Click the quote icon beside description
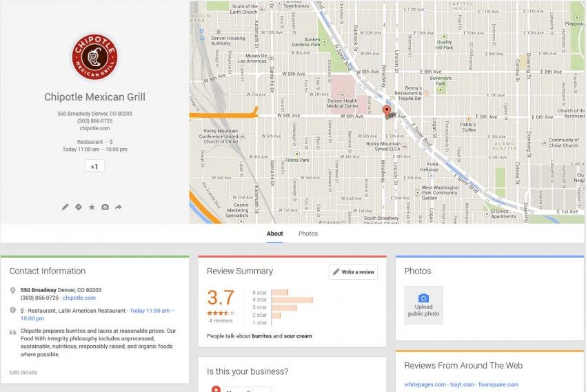The width and height of the screenshot is (586, 392). pos(12,332)
